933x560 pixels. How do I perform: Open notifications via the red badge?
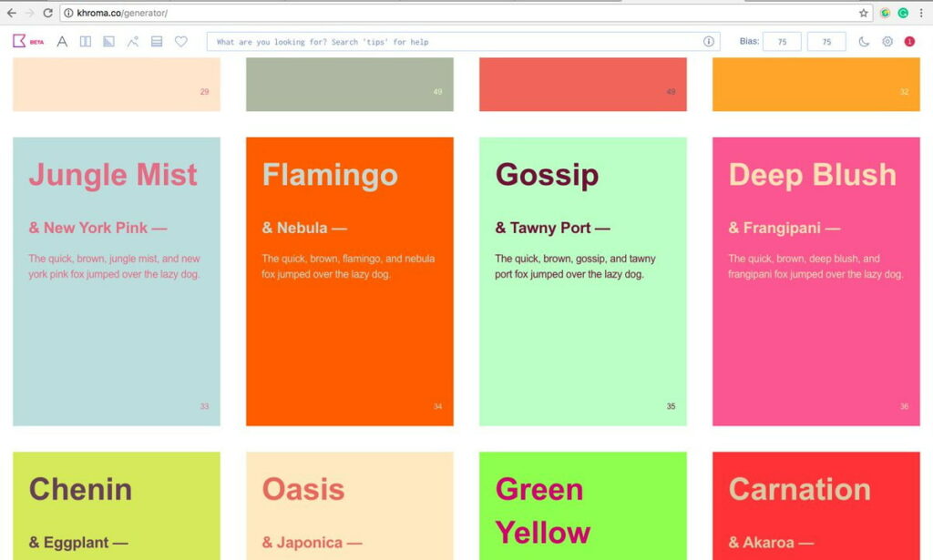[x=909, y=41]
